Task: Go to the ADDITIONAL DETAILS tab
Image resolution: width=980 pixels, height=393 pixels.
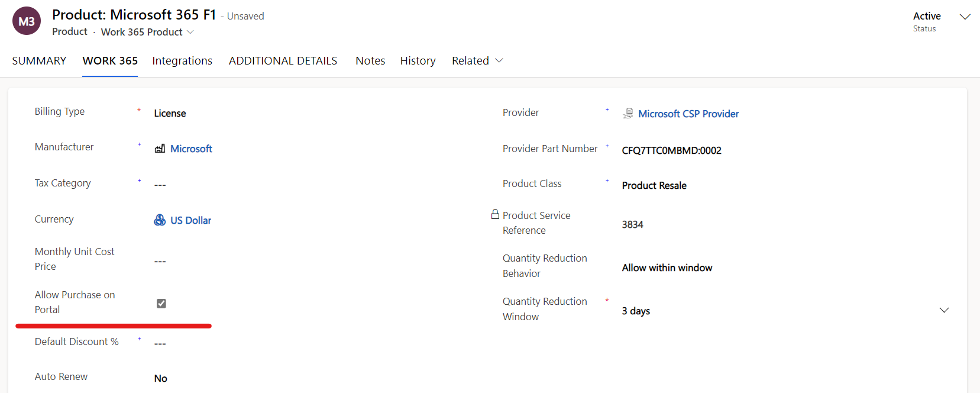Action: tap(283, 60)
